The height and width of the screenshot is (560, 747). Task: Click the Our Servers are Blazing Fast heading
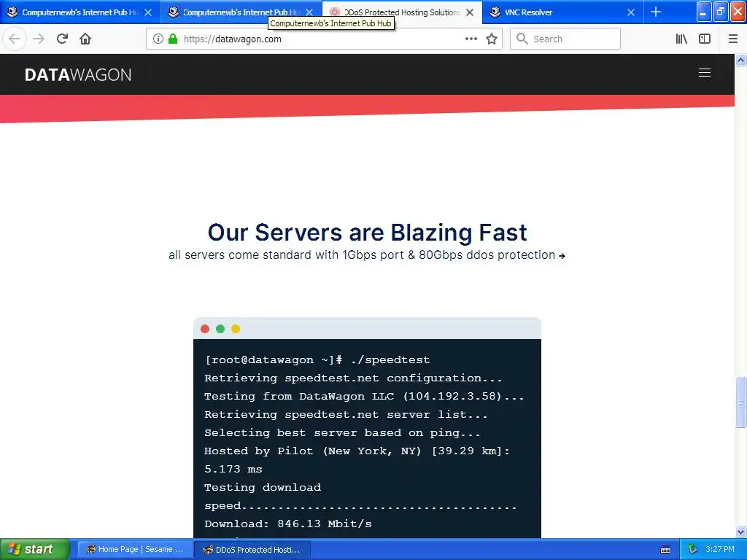pyautogui.click(x=367, y=233)
